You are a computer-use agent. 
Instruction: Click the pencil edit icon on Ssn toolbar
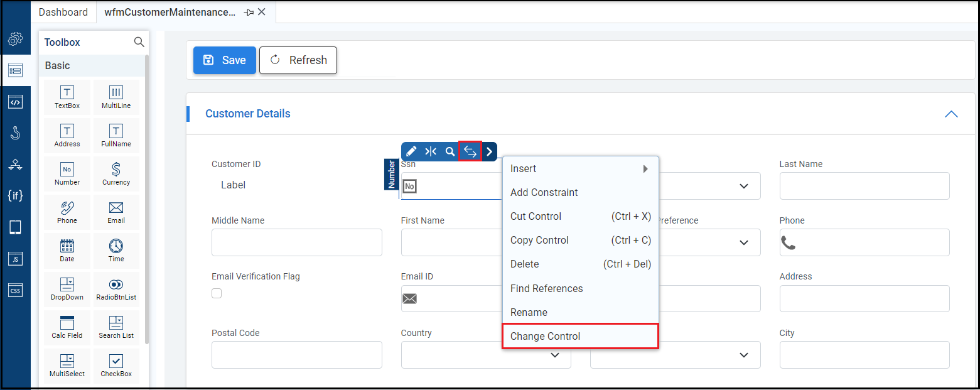(411, 151)
